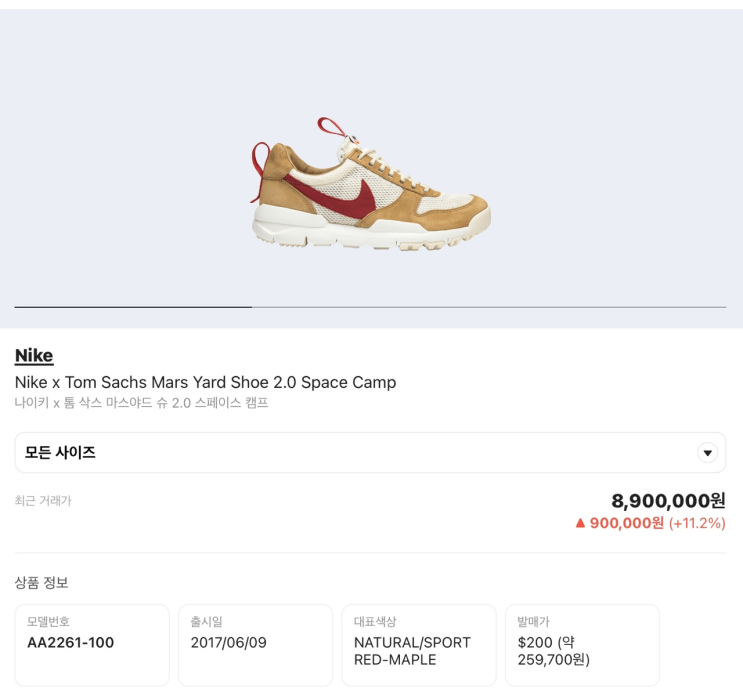The image size is (743, 692).
Task: Click the English product title text
Action: point(205,382)
